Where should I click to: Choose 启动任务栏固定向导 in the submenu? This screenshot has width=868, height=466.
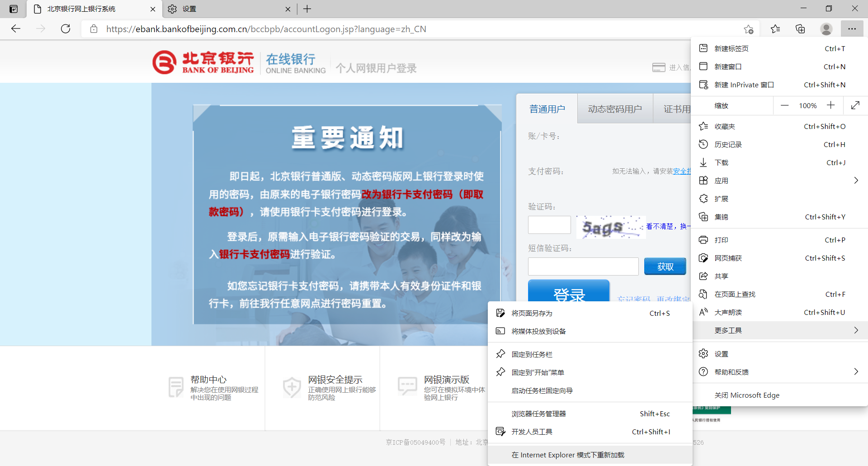click(x=590, y=390)
